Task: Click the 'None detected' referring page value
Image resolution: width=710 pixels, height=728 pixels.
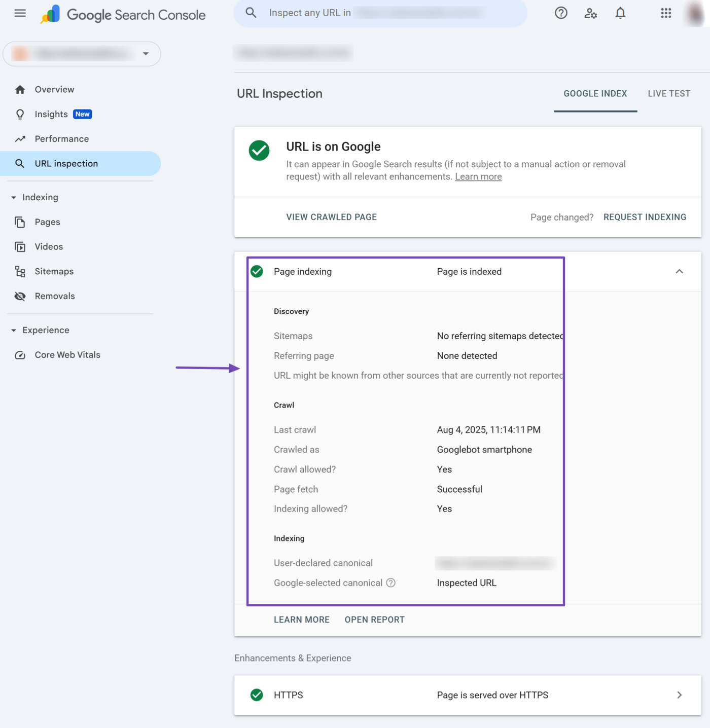Action: click(467, 356)
